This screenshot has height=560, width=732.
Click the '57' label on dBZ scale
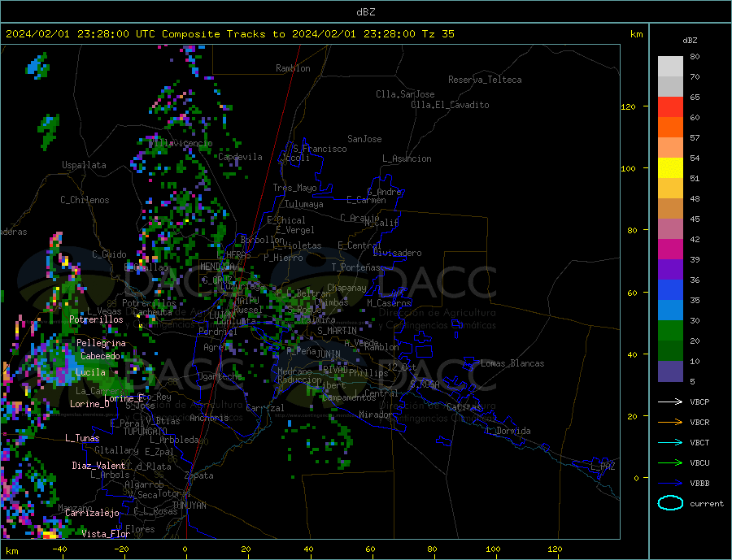pyautogui.click(x=695, y=137)
